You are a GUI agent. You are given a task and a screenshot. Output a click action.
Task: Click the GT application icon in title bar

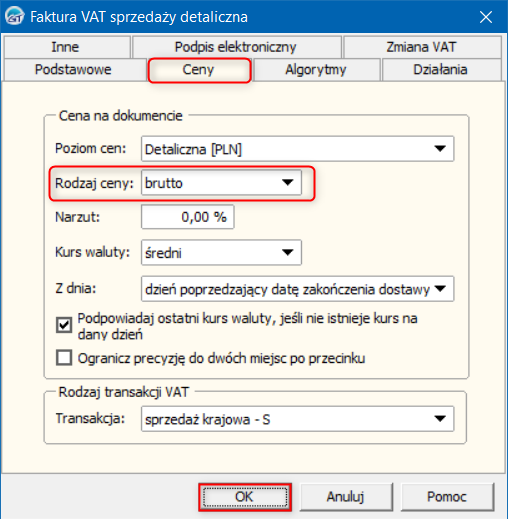point(15,16)
